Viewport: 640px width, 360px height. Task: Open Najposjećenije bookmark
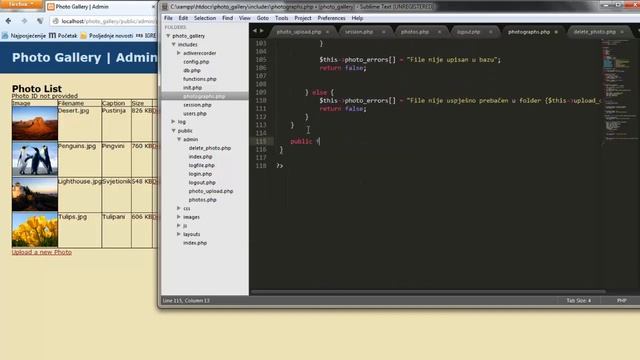(24, 36)
